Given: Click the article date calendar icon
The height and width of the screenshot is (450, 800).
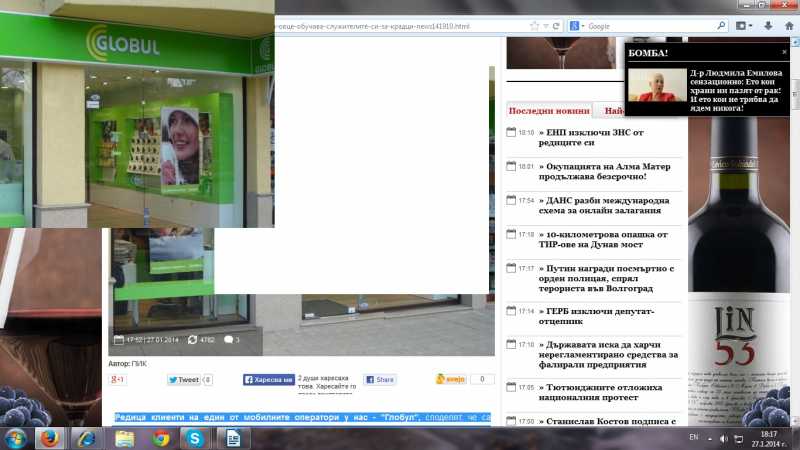Looking at the screenshot, I should [119, 339].
